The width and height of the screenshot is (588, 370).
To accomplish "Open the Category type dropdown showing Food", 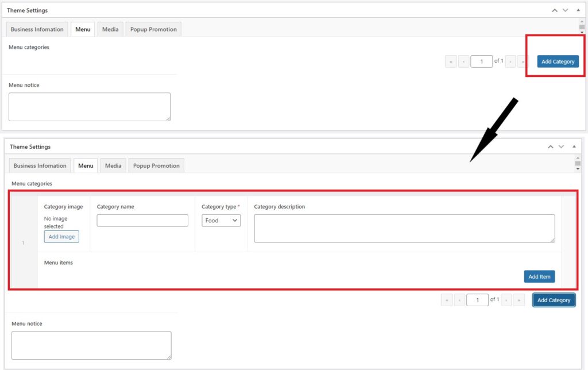I will (x=221, y=221).
